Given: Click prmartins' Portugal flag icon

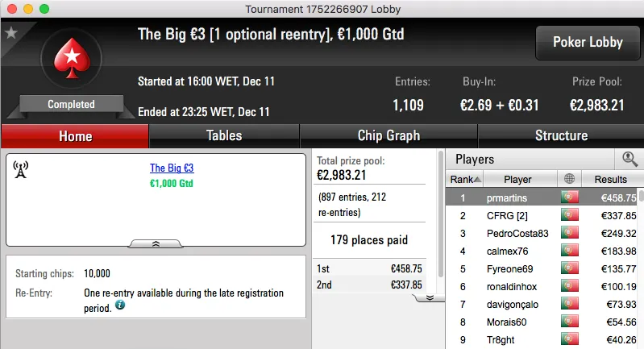Looking at the screenshot, I should [570, 197].
